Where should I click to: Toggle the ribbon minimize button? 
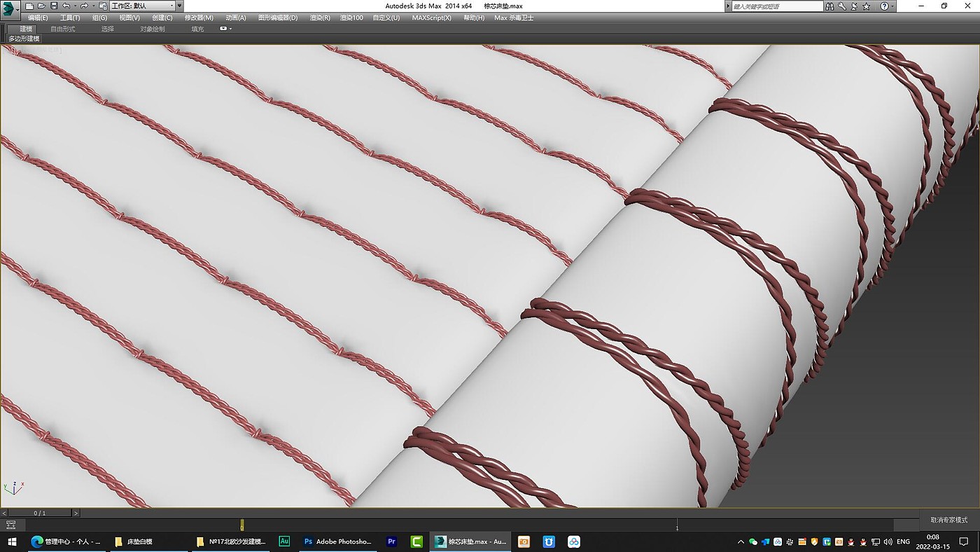coord(225,29)
